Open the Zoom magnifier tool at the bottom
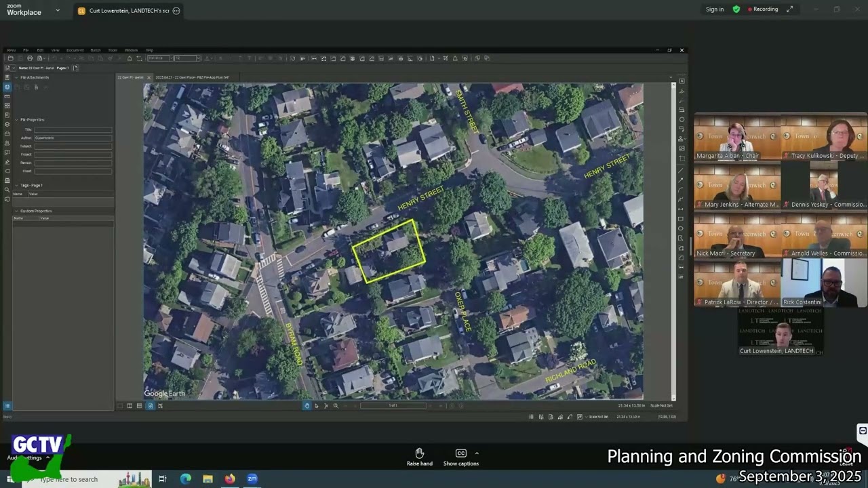 click(335, 405)
